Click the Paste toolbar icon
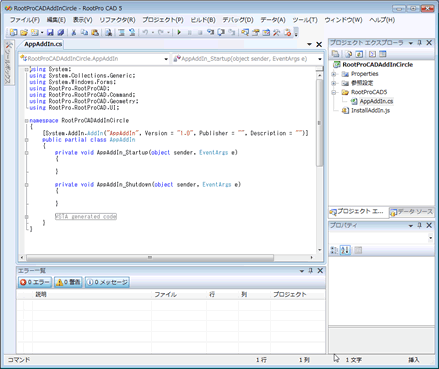Screen dimensions: 439x369 [95, 32]
